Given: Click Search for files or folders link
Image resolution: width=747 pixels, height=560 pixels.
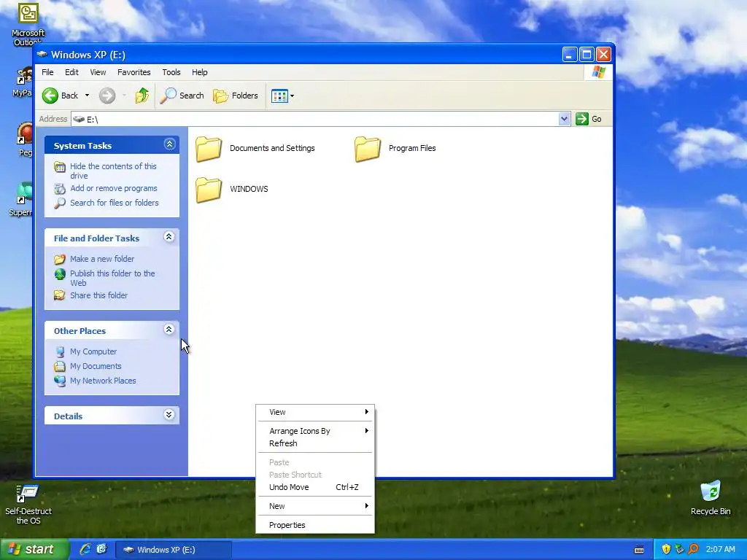Looking at the screenshot, I should [115, 203].
